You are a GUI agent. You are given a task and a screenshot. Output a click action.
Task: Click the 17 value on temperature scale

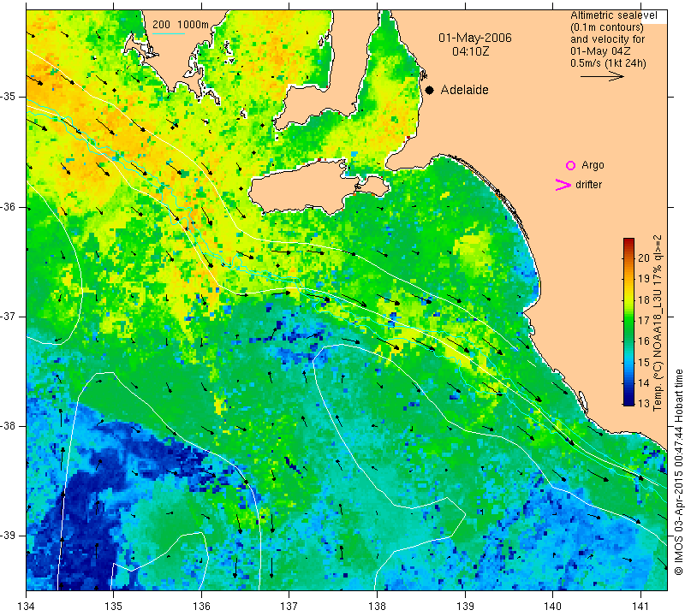click(644, 321)
